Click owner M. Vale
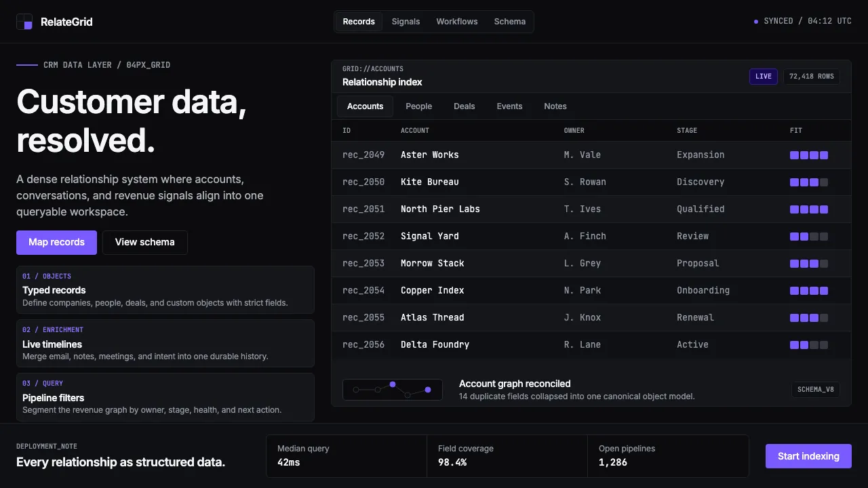This screenshot has width=868, height=488. pyautogui.click(x=583, y=155)
